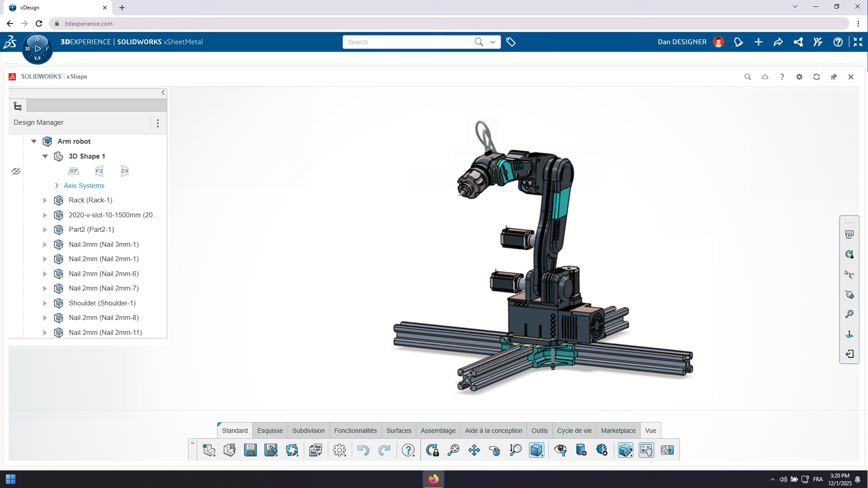Click inside the Search input field
Screen dimensions: 868x488
pos(407,42)
